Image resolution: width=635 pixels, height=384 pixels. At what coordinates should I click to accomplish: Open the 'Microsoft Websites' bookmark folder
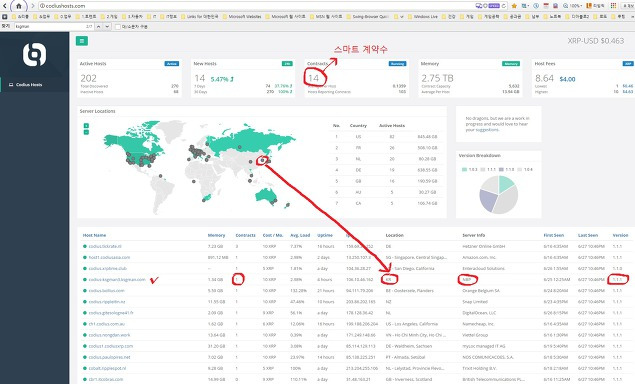point(242,17)
